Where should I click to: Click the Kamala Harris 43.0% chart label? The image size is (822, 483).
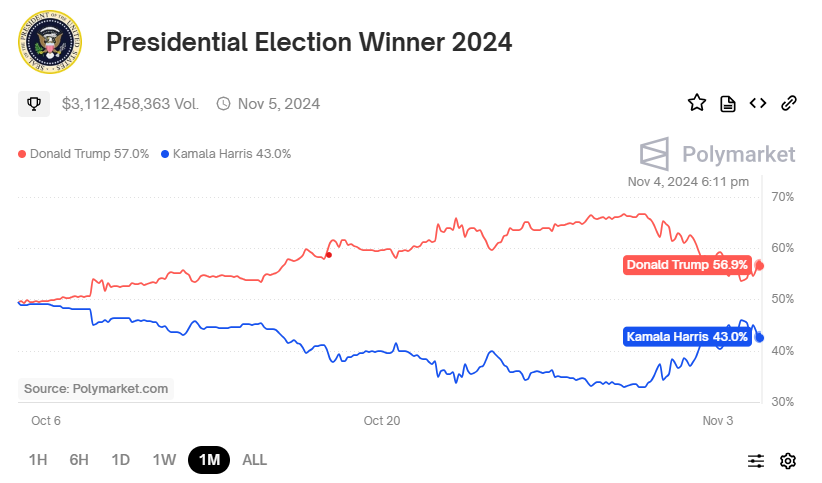687,337
